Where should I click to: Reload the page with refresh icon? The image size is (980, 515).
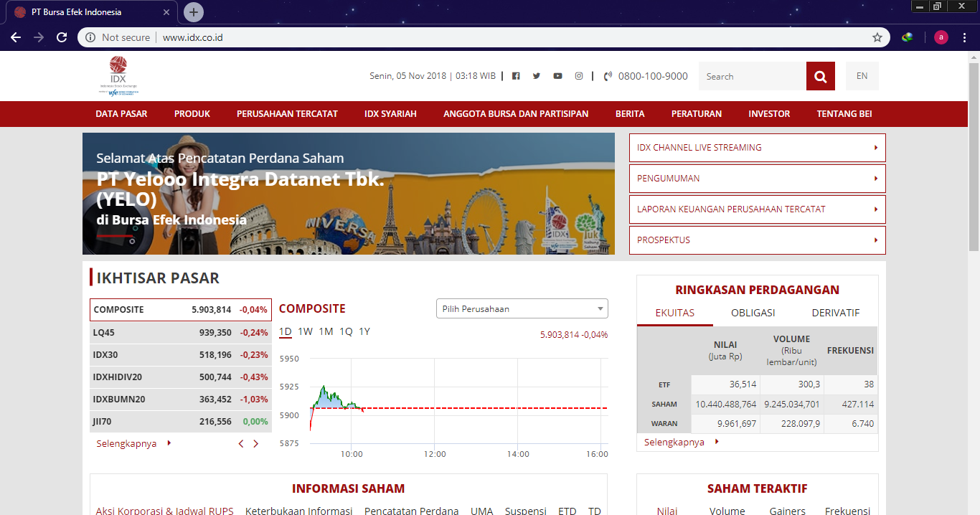coord(62,37)
